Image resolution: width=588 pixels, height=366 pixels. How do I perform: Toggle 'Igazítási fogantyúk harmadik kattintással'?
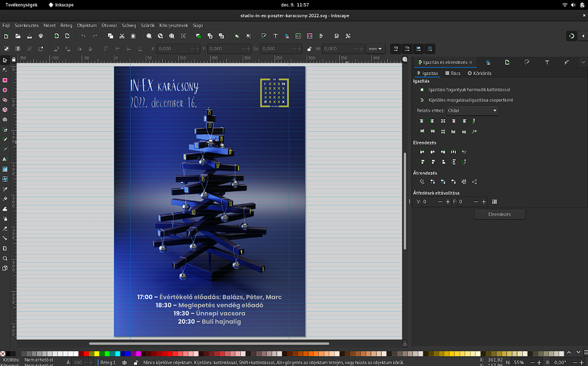(x=422, y=90)
